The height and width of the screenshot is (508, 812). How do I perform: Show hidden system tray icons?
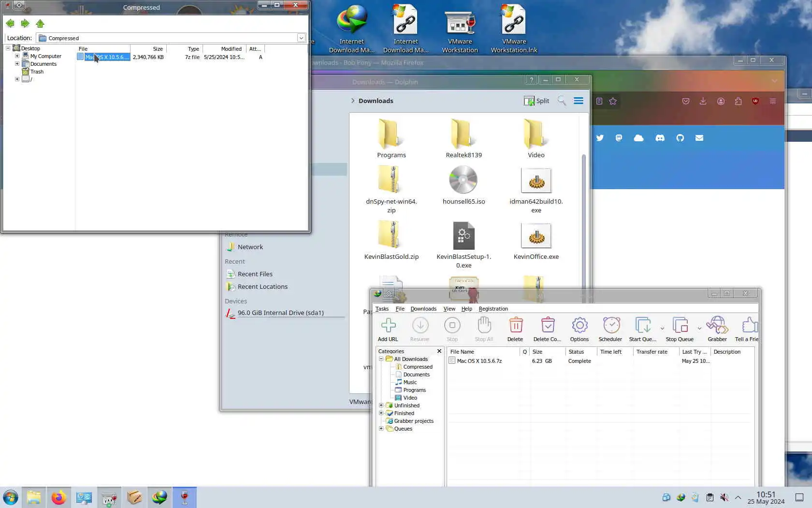[x=738, y=497]
